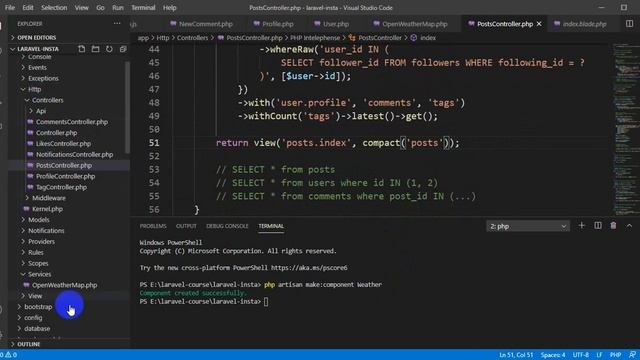
Task: Click Spaces: 4 indentation setting
Action: click(553, 355)
